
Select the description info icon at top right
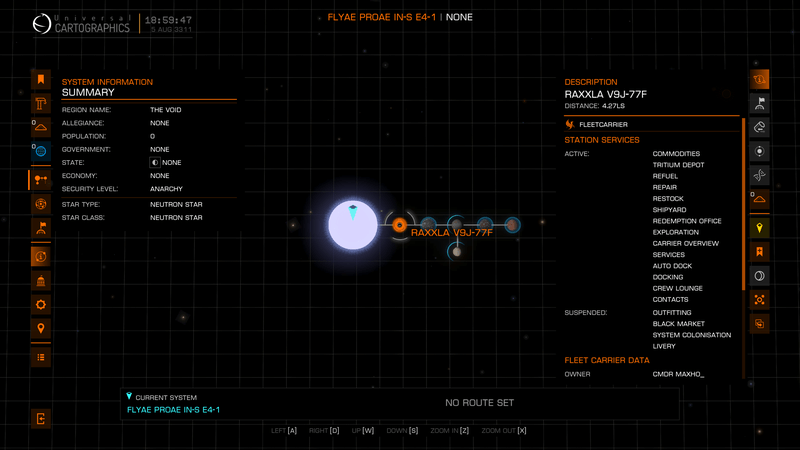(760, 80)
